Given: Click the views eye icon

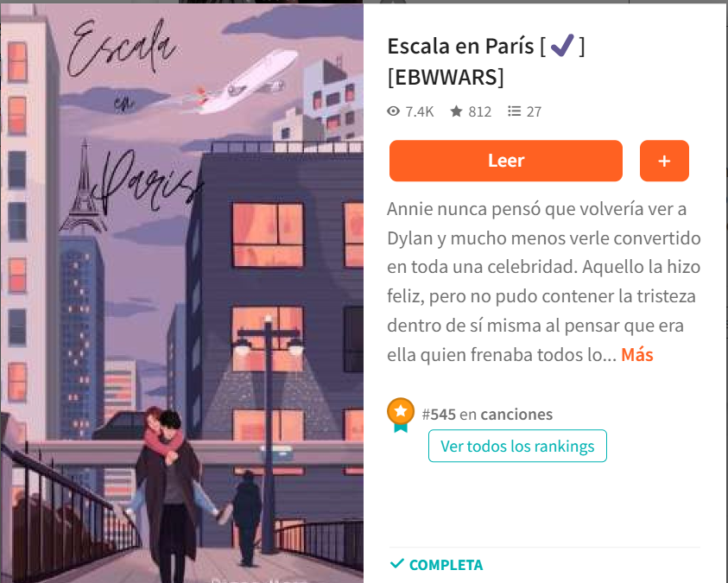Looking at the screenshot, I should pos(393,111).
